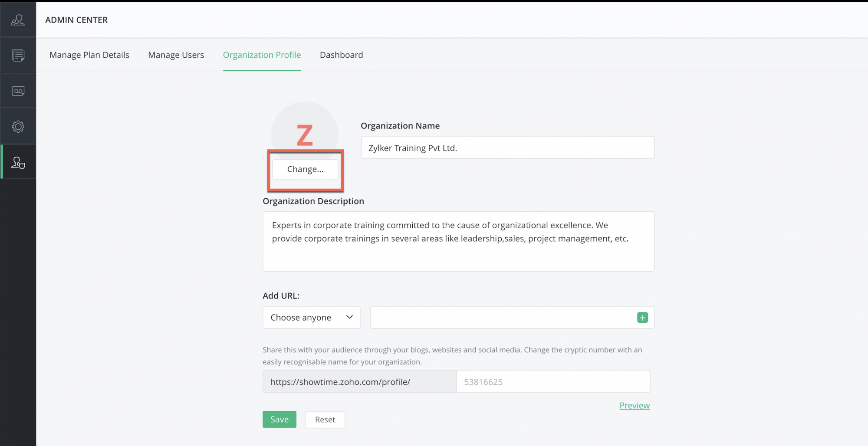The image size is (868, 446).
Task: Click the Reset button
Action: point(325,420)
